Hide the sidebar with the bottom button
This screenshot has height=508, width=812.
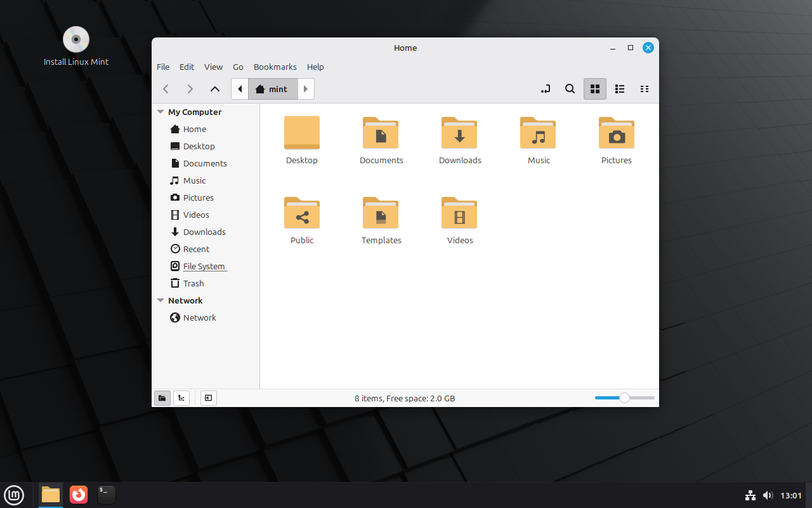[208, 398]
